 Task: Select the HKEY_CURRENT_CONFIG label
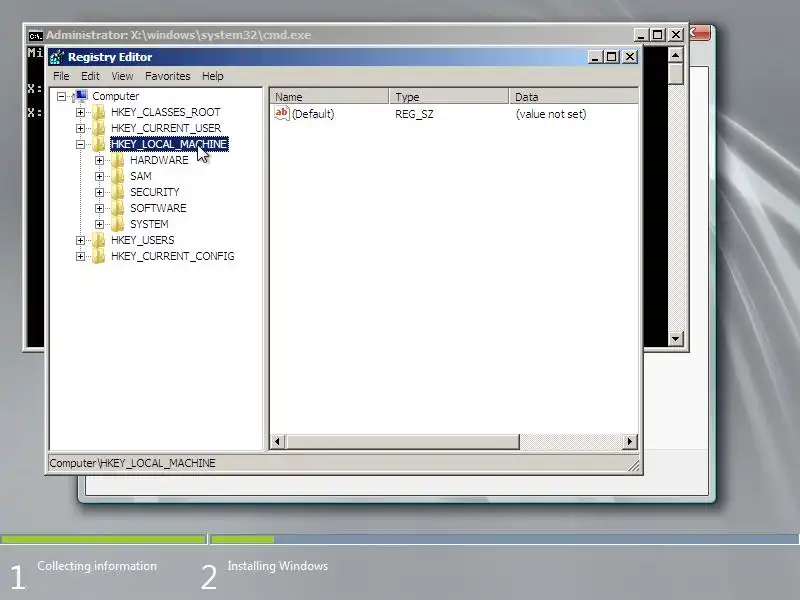coord(172,256)
